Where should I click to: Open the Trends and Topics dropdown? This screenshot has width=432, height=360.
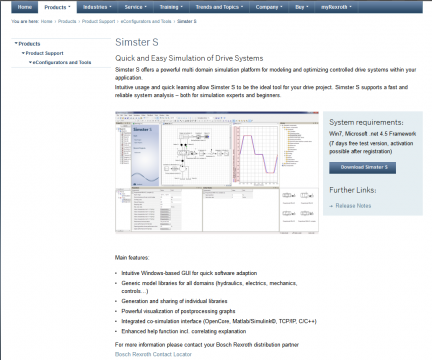[219, 7]
